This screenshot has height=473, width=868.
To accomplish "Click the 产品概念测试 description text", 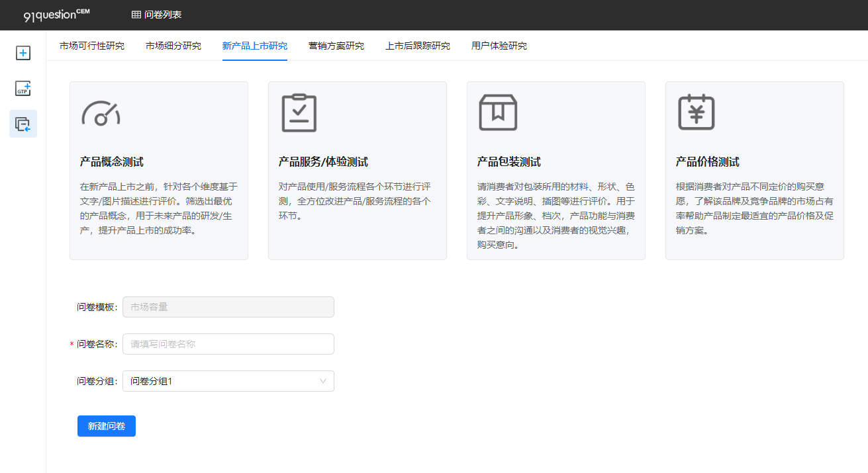I will (x=159, y=208).
